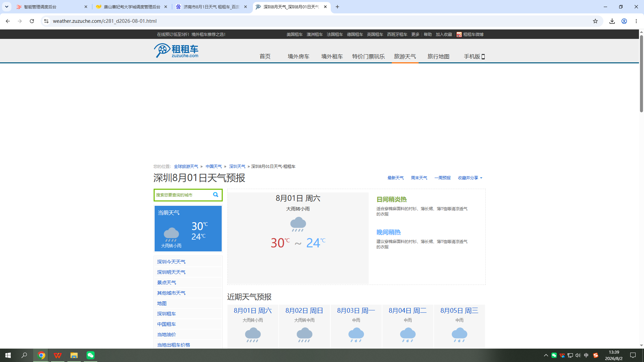644x362 pixels.
Task: Click 帮助 in top bar
Action: pyautogui.click(x=428, y=35)
